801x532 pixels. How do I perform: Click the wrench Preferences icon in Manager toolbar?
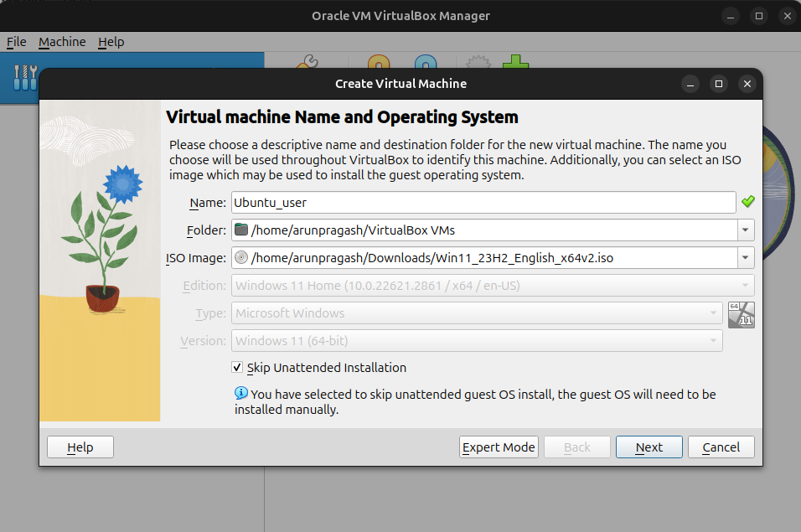307,62
